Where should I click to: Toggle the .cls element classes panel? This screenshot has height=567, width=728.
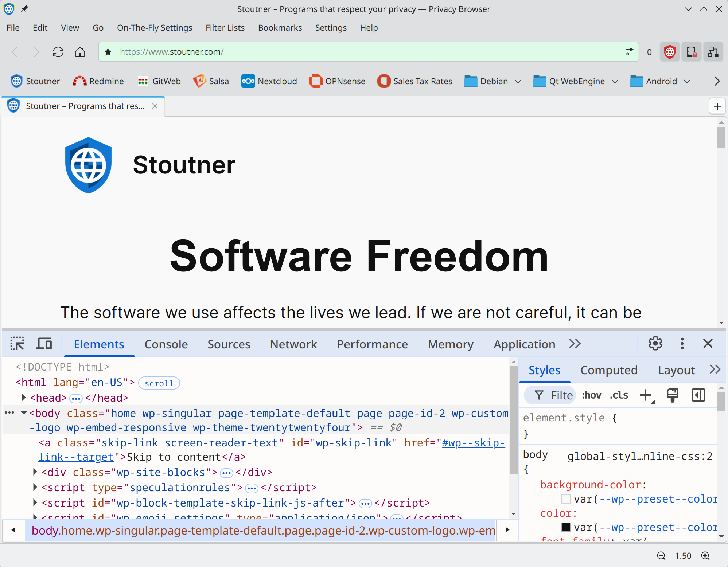[619, 395]
